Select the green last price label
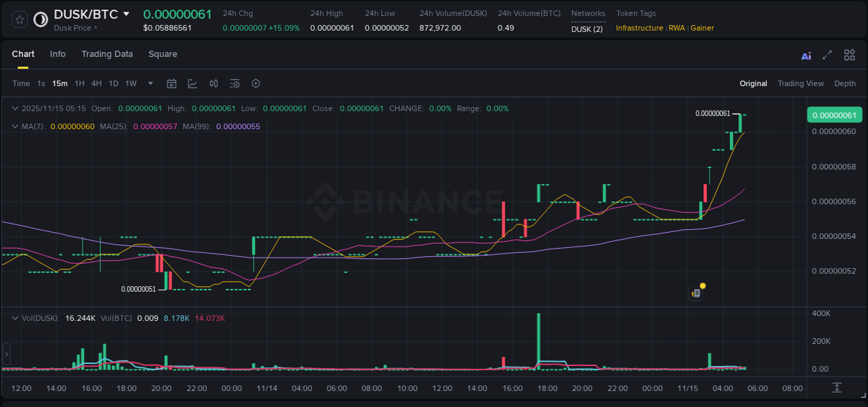This screenshot has width=868, height=407. [x=834, y=114]
